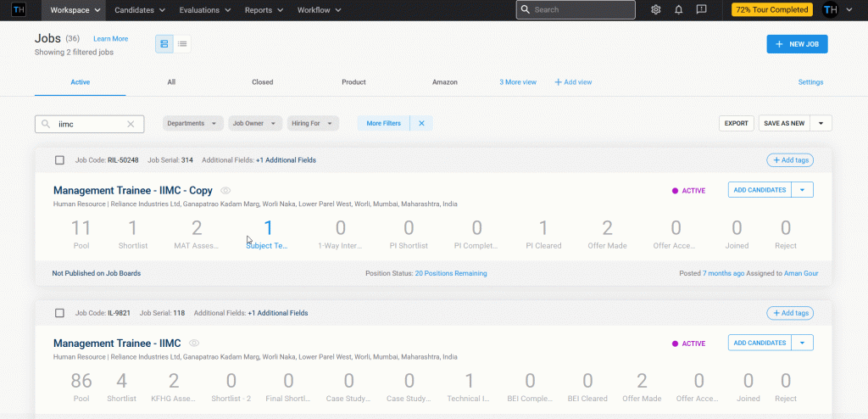Screen dimensions: 868x419
Task: Toggle eye icon beside Management Trainee - IIMC - Copy
Action: coord(225,191)
